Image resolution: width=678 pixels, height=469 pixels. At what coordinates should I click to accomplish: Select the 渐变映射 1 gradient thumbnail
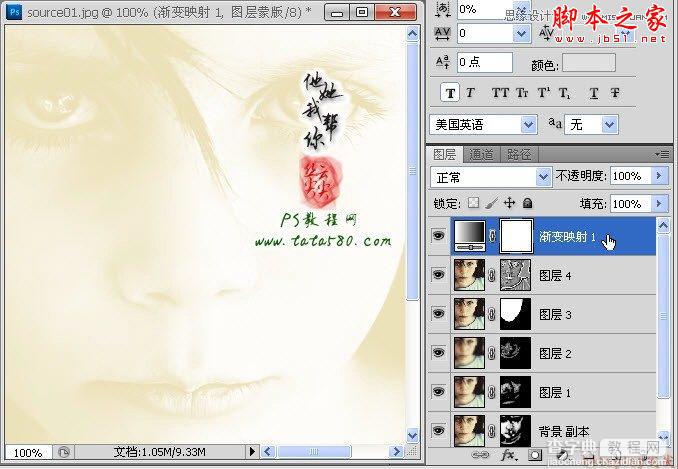(469, 236)
